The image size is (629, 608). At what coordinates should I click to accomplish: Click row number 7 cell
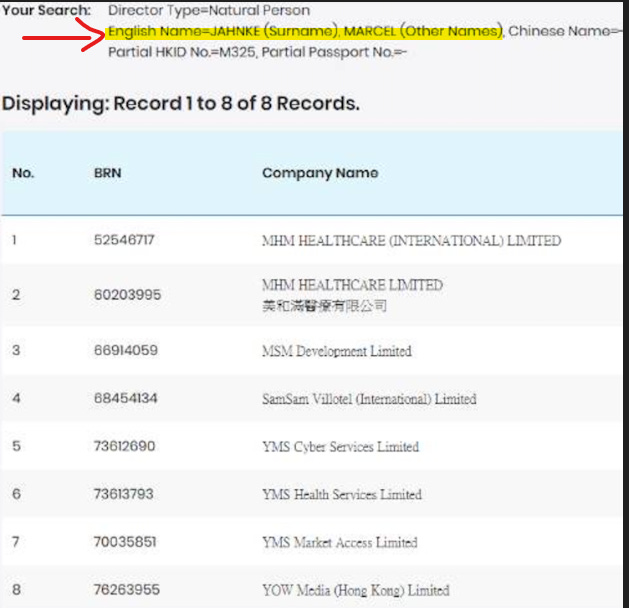coord(16,542)
